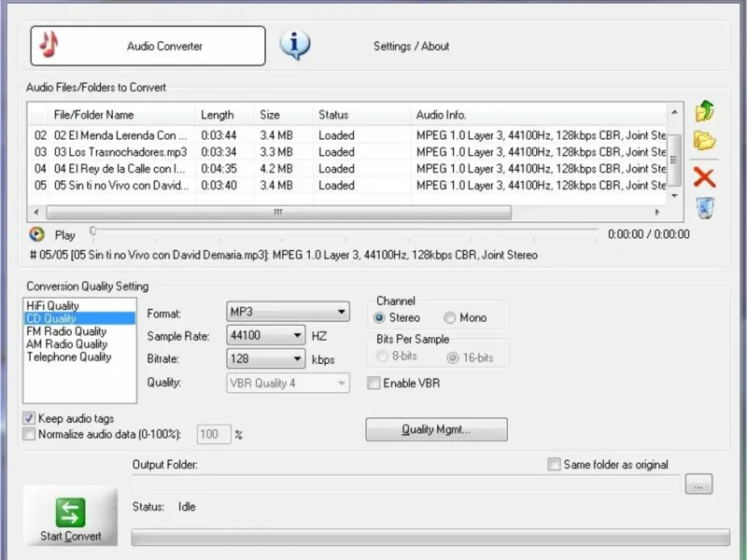Open the Format MP3 dropdown
This screenshot has width=747, height=560.
pos(288,312)
